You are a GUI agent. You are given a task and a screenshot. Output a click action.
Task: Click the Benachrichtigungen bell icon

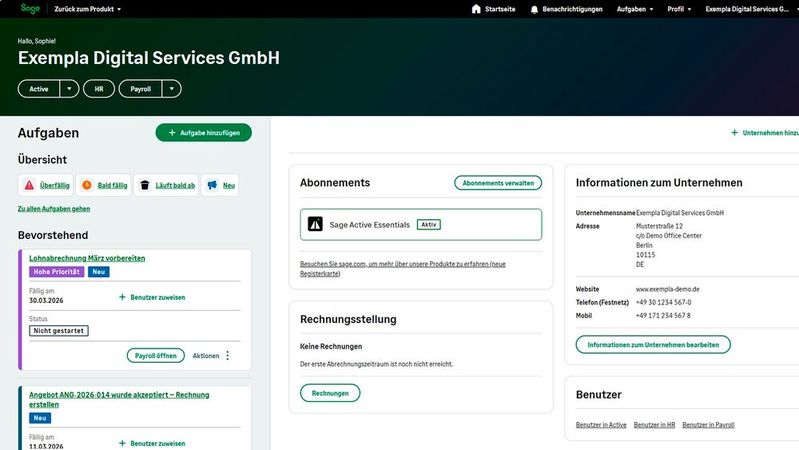[x=534, y=9]
